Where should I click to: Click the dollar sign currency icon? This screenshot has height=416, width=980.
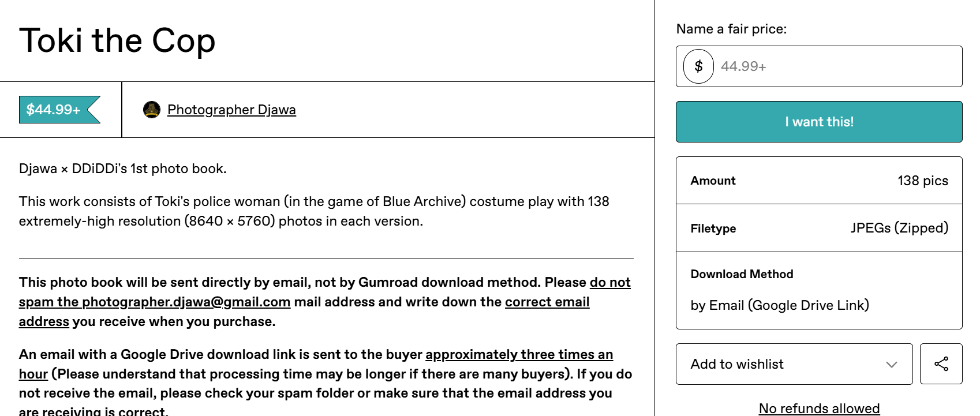[698, 66]
